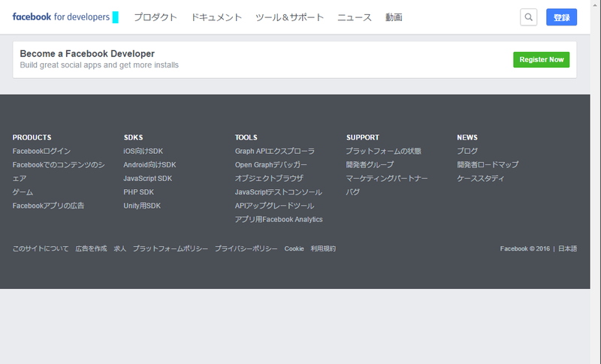601x364 pixels.
Task: Open プライバシーポリシー link
Action: pos(246,248)
